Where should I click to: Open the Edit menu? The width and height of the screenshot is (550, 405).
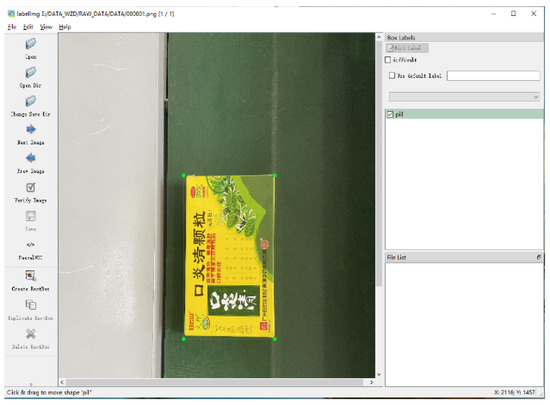pos(28,27)
